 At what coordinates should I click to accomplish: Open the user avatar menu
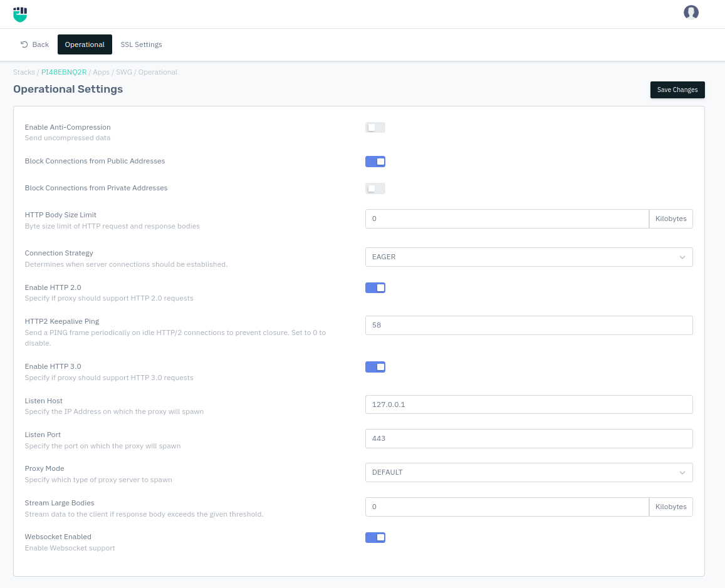click(x=691, y=13)
